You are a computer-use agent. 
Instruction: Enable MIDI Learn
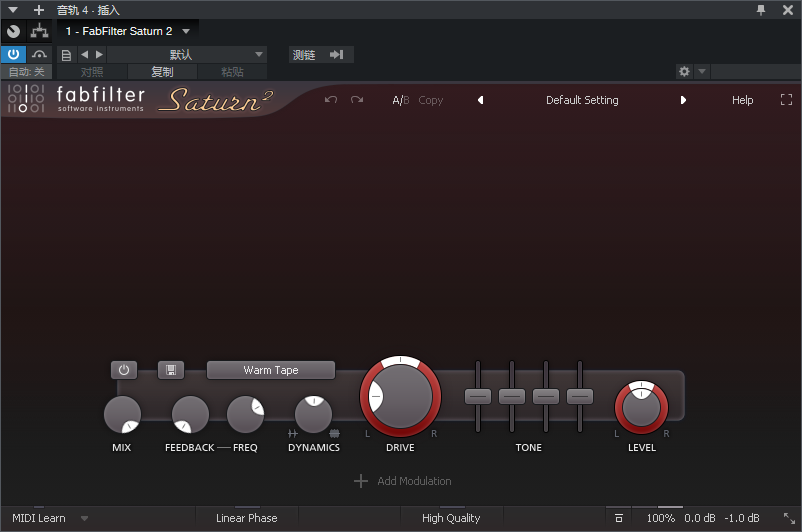pos(39,518)
